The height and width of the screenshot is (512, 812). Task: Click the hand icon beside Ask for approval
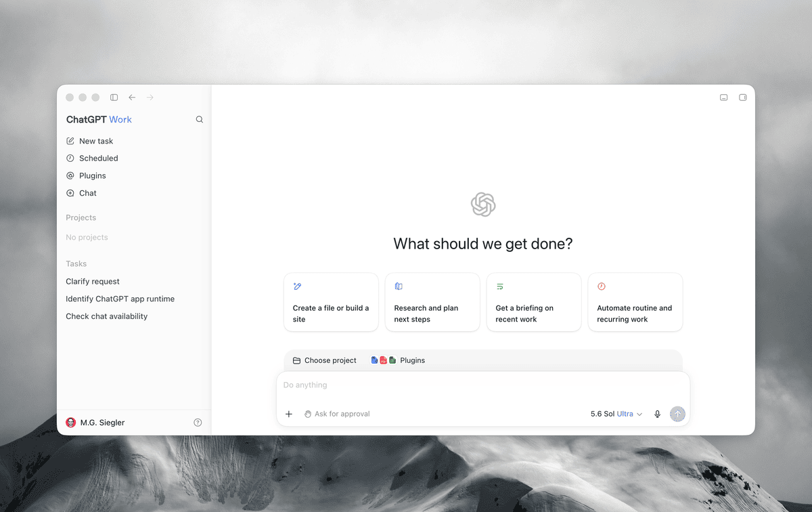[x=308, y=414]
